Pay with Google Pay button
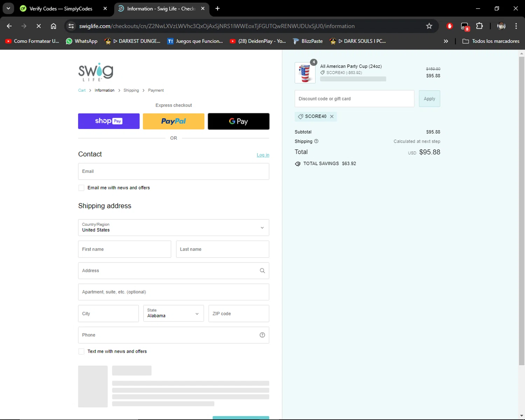Viewport: 525px width, 420px height. click(239, 121)
